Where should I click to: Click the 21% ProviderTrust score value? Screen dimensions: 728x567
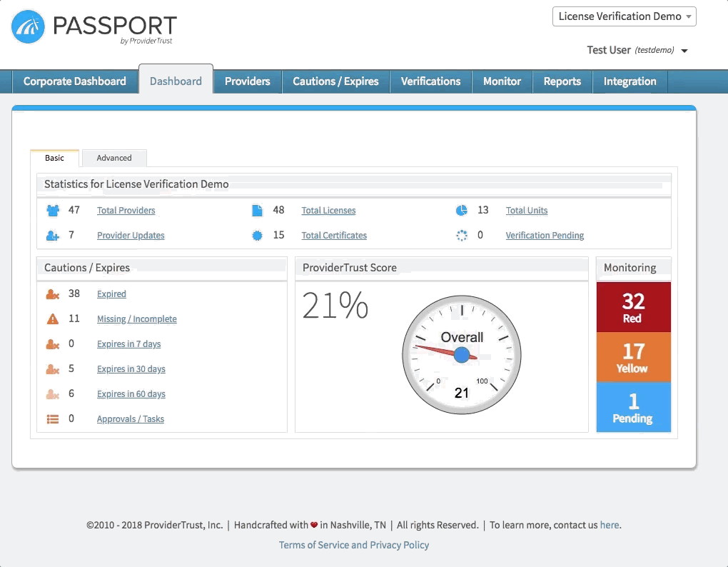335,306
